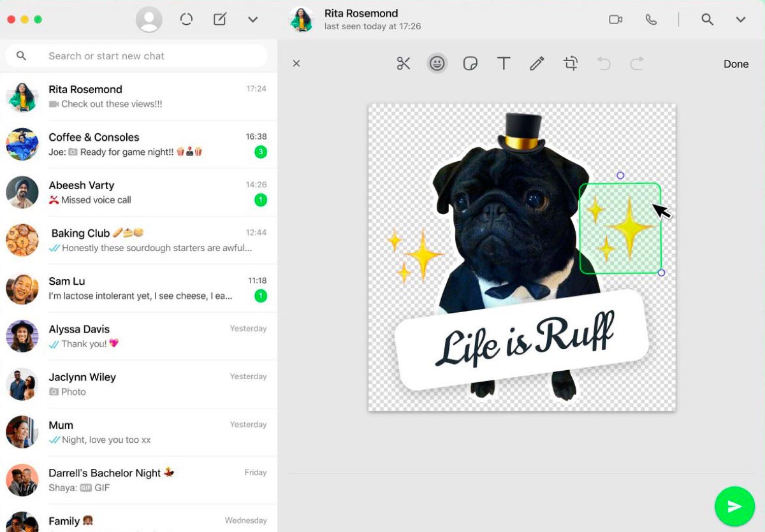The height and width of the screenshot is (532, 765).
Task: Open the Sam Lu chat
Action: pos(138,288)
